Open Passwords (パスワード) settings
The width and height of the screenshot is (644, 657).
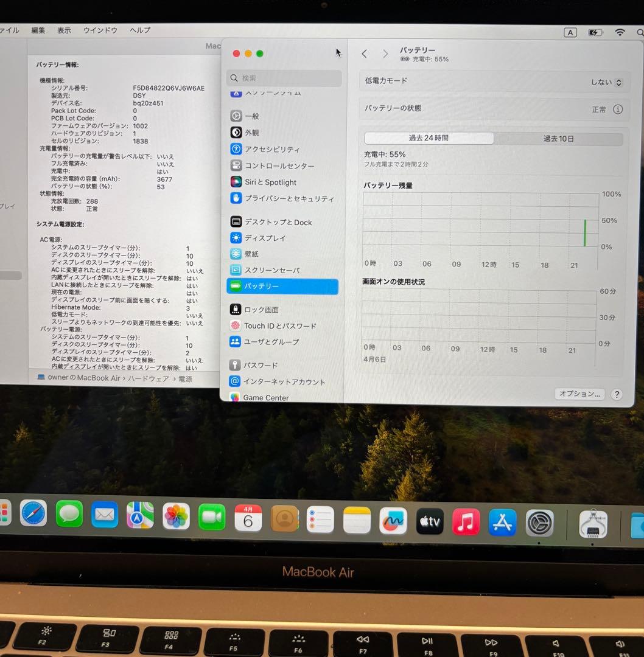coord(254,365)
